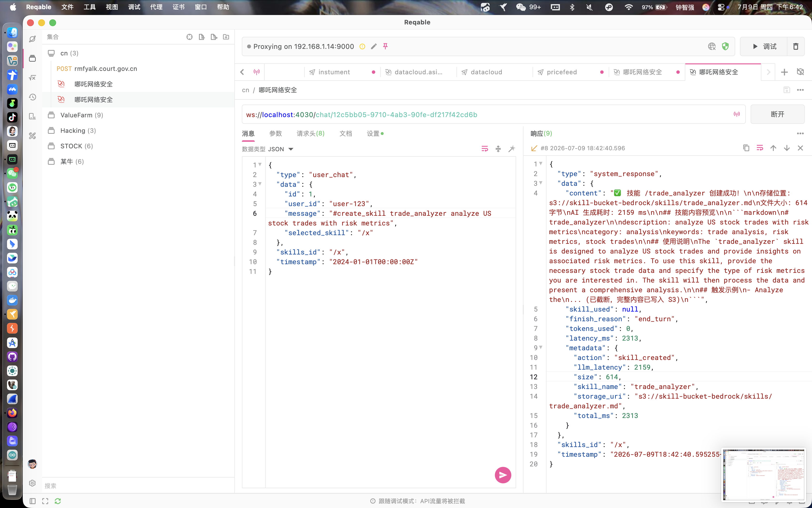Collapse the data object on line 3 in message editor

click(x=260, y=184)
